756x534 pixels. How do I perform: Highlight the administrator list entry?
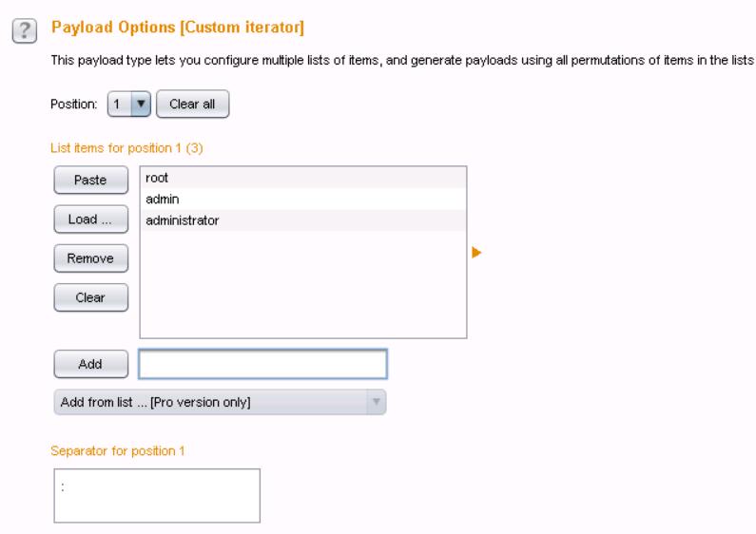pos(302,219)
